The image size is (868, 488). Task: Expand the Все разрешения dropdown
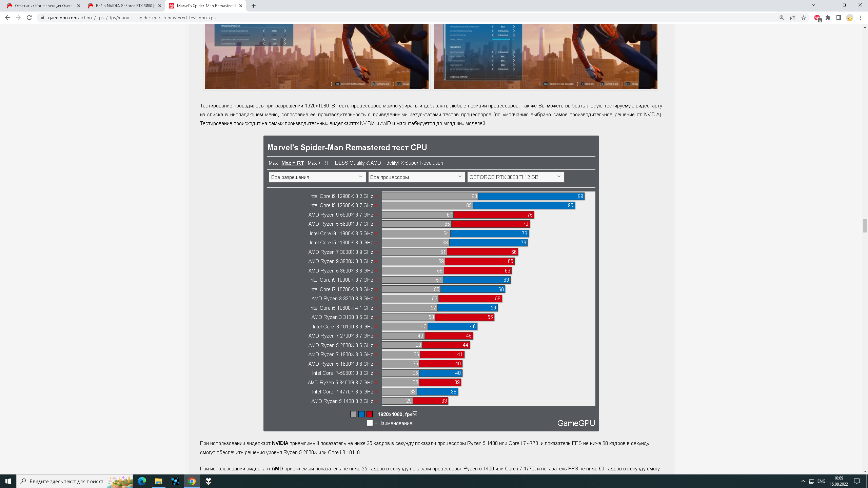pyautogui.click(x=317, y=177)
